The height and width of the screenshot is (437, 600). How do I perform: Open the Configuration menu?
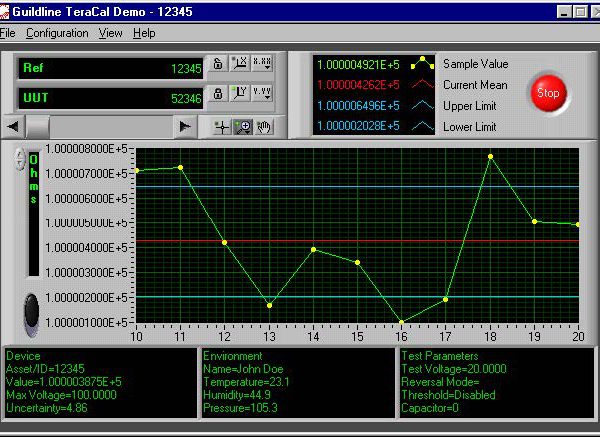[x=57, y=33]
